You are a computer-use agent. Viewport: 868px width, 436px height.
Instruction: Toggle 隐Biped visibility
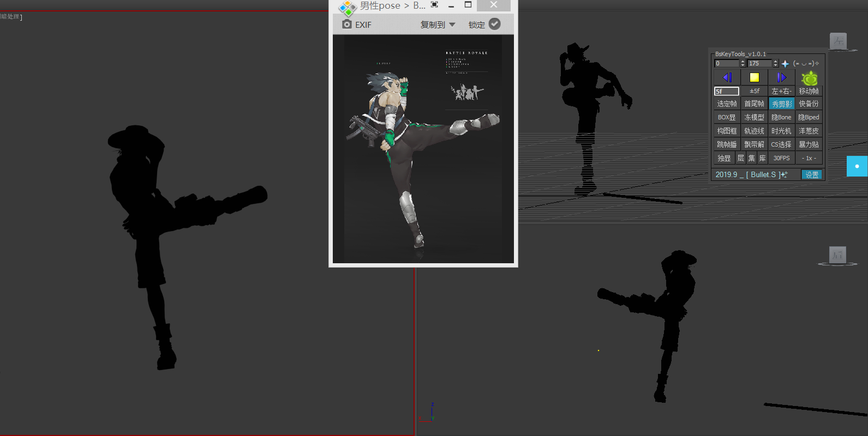point(809,117)
